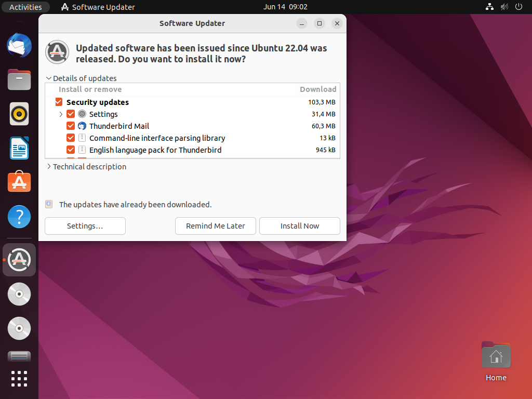This screenshot has height=399, width=532.
Task: Uncheck the Thunderbird Mail update checkbox
Action: click(x=71, y=126)
